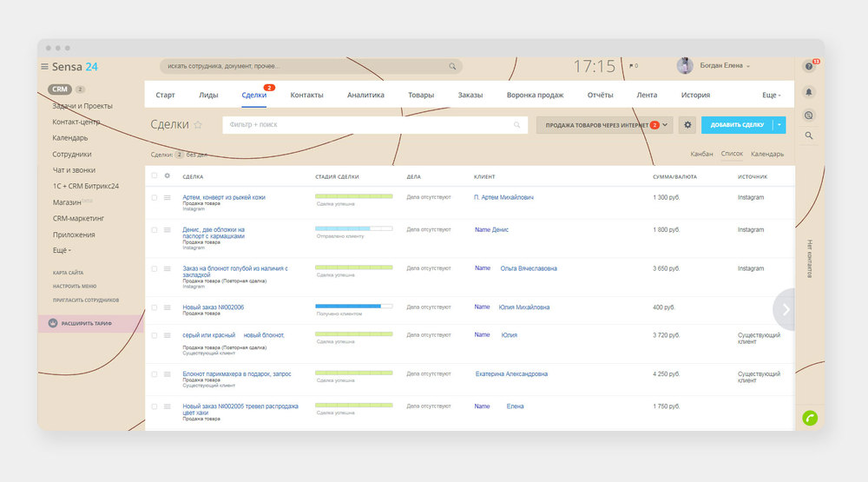868x482 pixels.
Task: Click table column settings gear in header
Action: [168, 176]
